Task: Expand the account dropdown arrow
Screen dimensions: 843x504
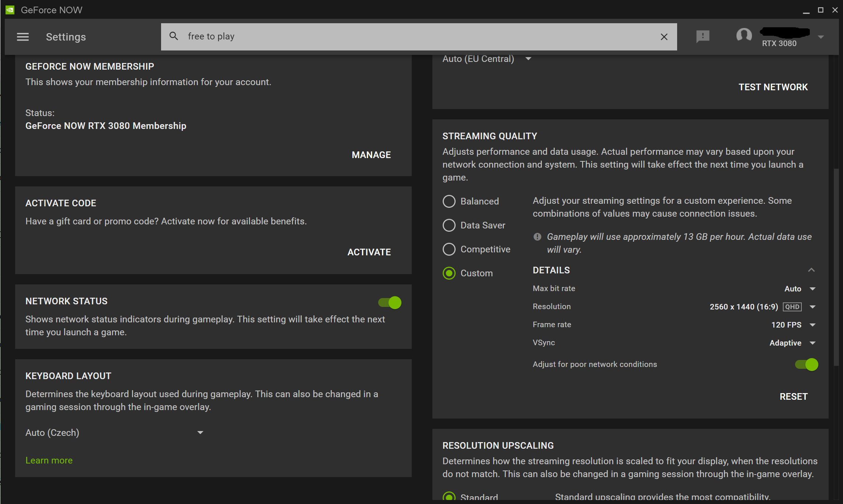Action: point(821,37)
